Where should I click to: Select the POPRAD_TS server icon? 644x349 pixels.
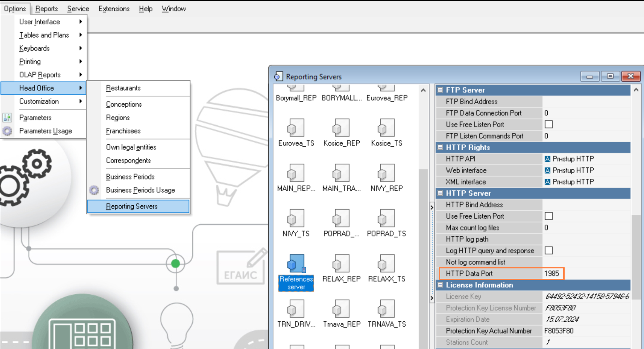pyautogui.click(x=386, y=219)
